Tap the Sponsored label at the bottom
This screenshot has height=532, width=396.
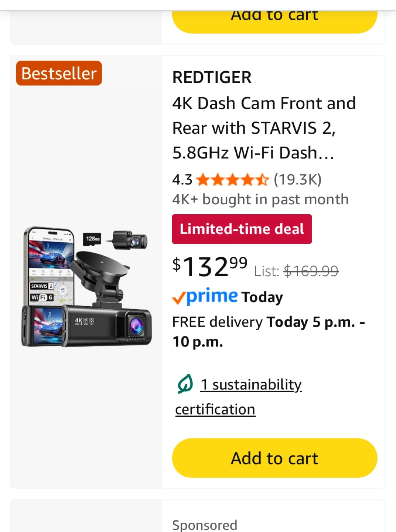click(x=205, y=525)
